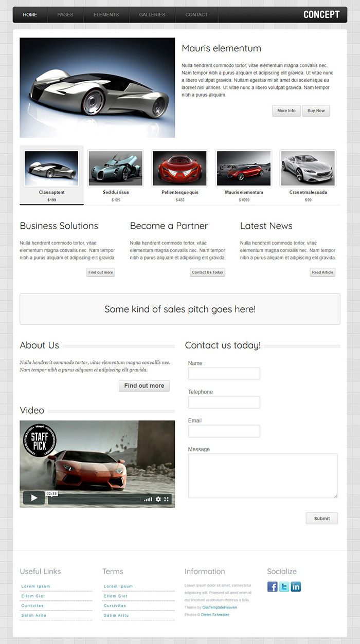Play the Lamborghini video

(x=34, y=498)
